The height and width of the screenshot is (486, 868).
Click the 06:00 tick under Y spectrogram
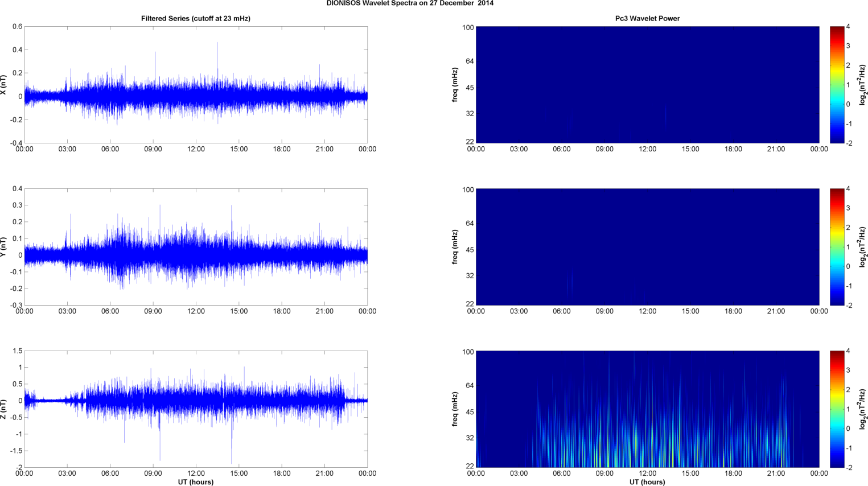562,311
